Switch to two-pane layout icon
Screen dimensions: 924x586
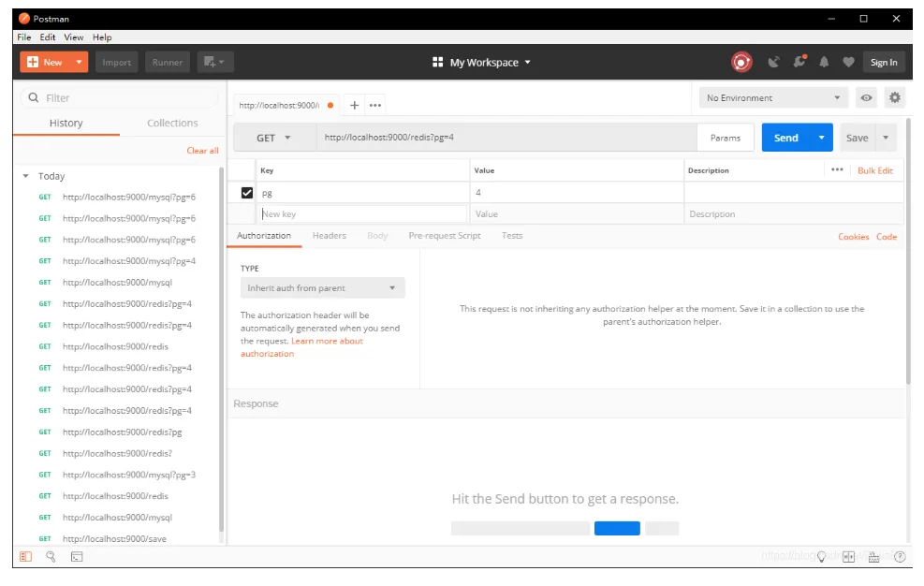[x=848, y=557]
